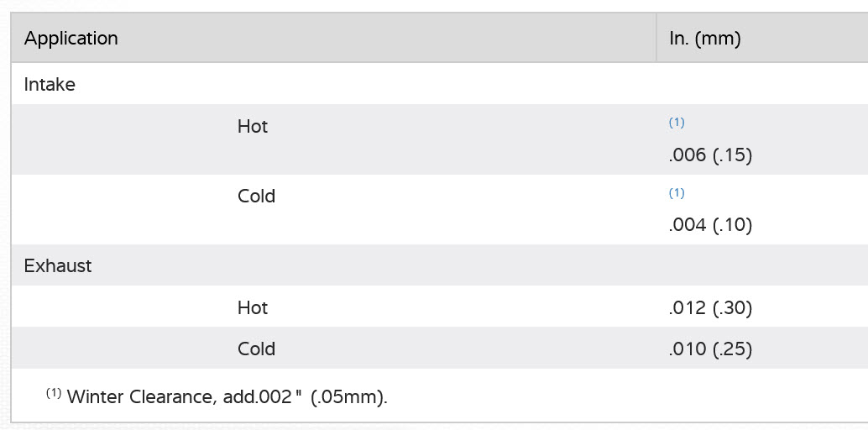Select the Cold label under Intake

pos(256,197)
